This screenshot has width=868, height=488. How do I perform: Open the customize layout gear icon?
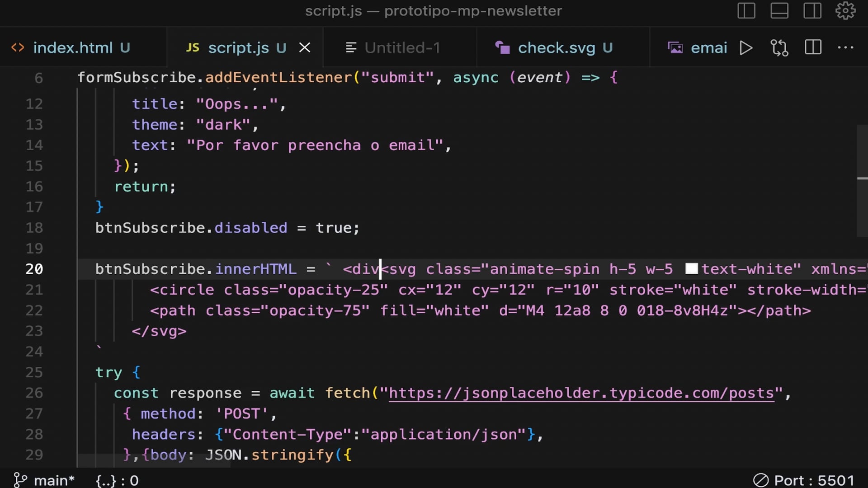click(845, 11)
